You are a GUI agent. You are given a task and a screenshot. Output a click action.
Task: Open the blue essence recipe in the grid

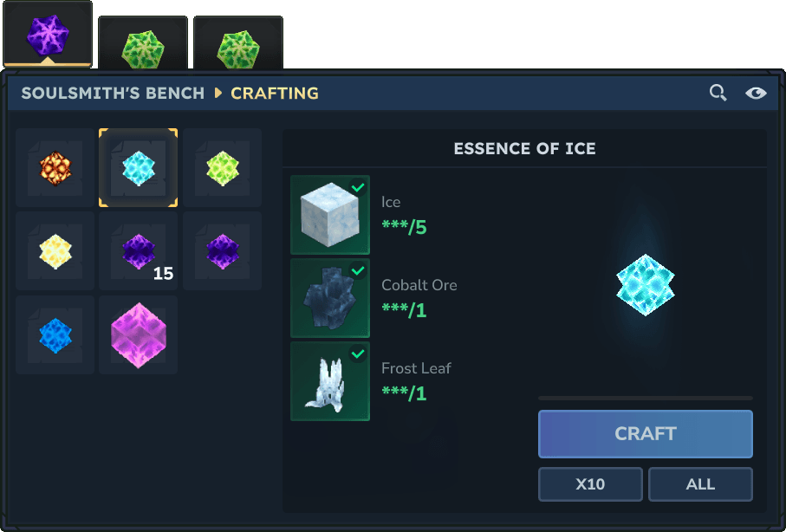click(x=54, y=334)
